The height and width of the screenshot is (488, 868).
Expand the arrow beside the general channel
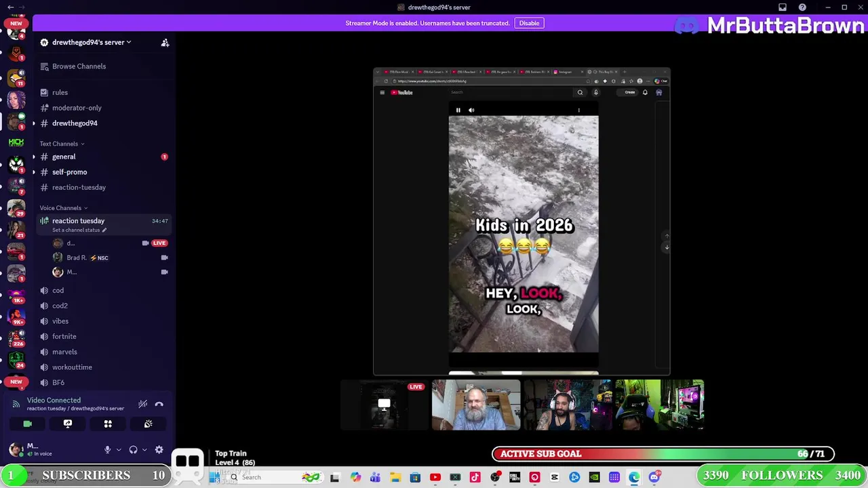point(34,157)
